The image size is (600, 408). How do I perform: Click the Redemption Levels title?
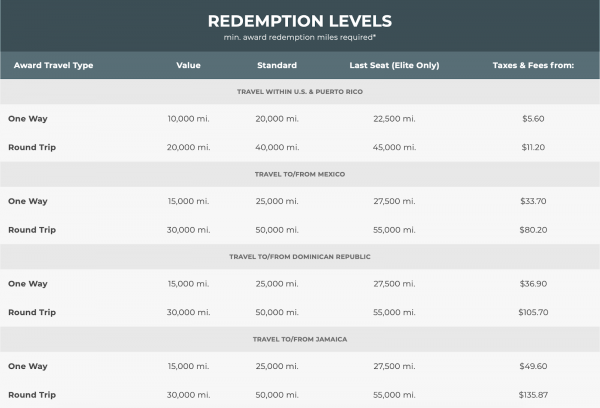coord(299,20)
